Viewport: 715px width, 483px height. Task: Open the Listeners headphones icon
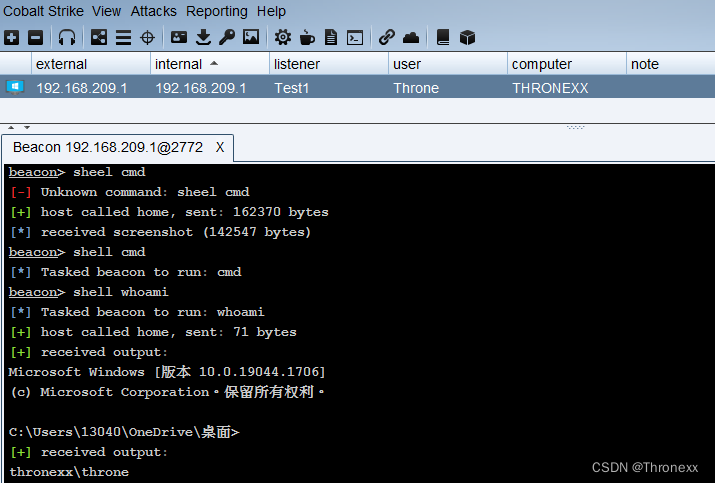point(67,37)
